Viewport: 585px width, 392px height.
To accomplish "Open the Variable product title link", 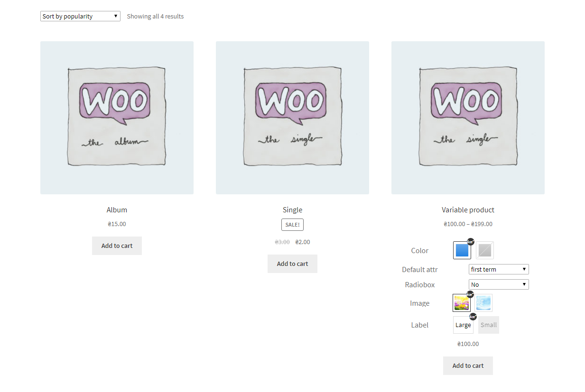I will tap(468, 210).
